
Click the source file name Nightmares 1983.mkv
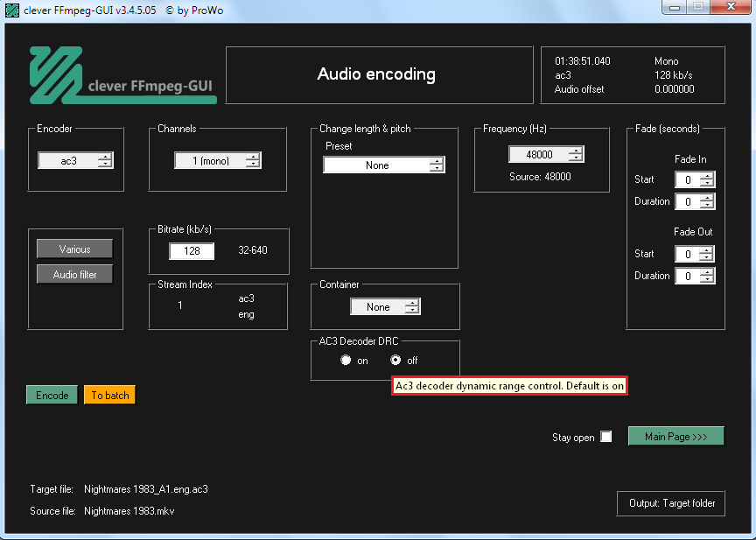click(129, 510)
